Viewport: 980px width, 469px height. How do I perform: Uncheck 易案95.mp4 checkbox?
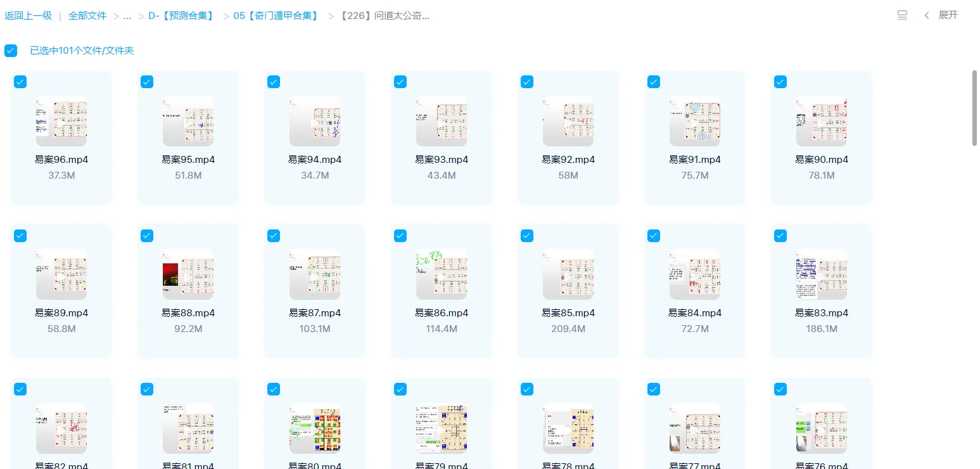coord(147,82)
